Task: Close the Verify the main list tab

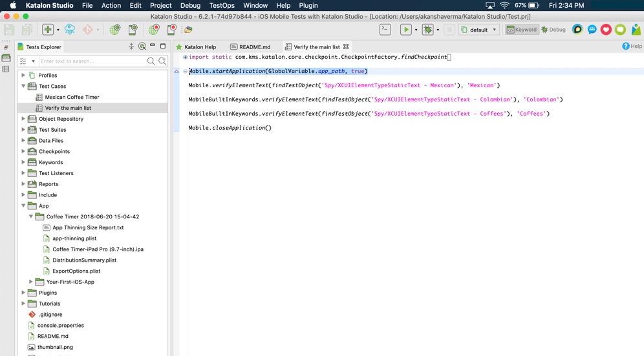Action: point(346,47)
